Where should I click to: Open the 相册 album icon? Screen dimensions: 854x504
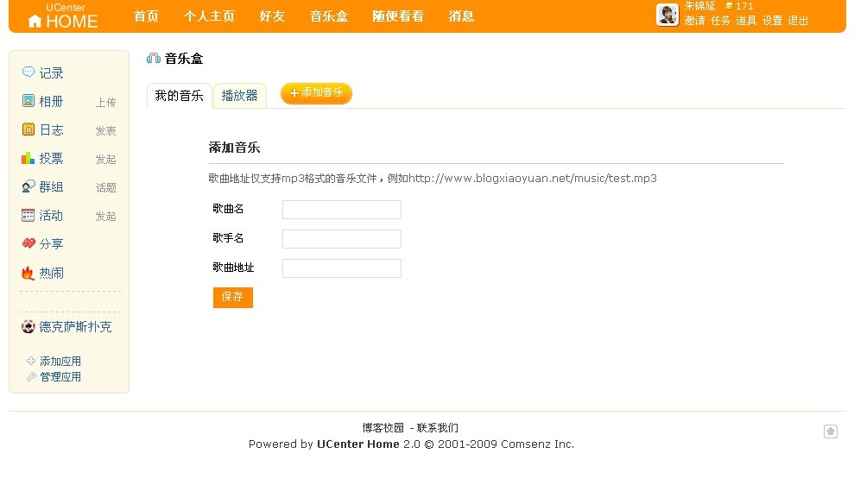(x=28, y=101)
